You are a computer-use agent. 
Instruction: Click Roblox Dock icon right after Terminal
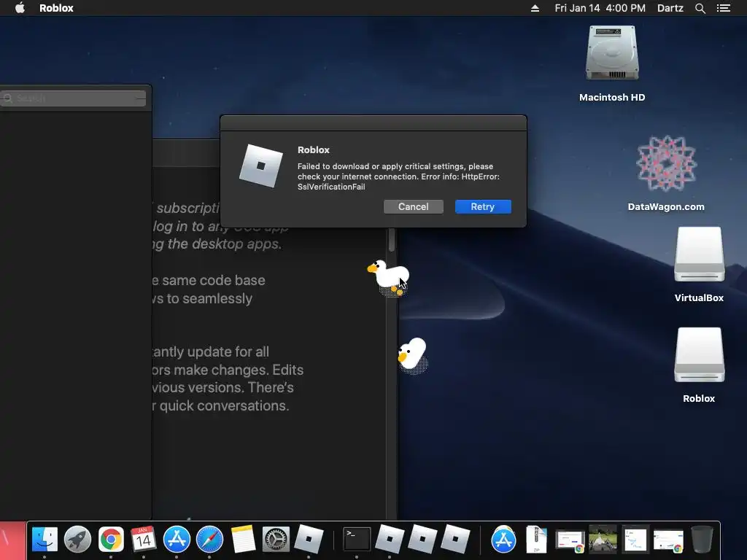point(390,540)
